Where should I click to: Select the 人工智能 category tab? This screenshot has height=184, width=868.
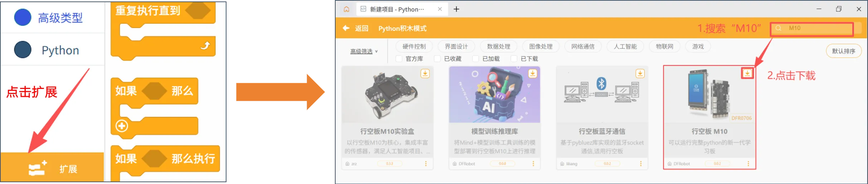[x=625, y=46]
